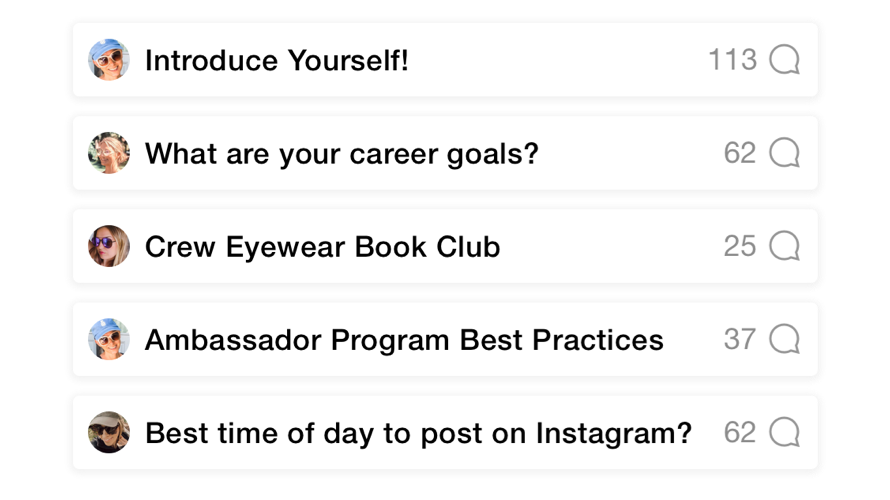Click the avatar beside Ambassador Program Best Practices
The height and width of the screenshot is (500, 890).
coord(109,339)
